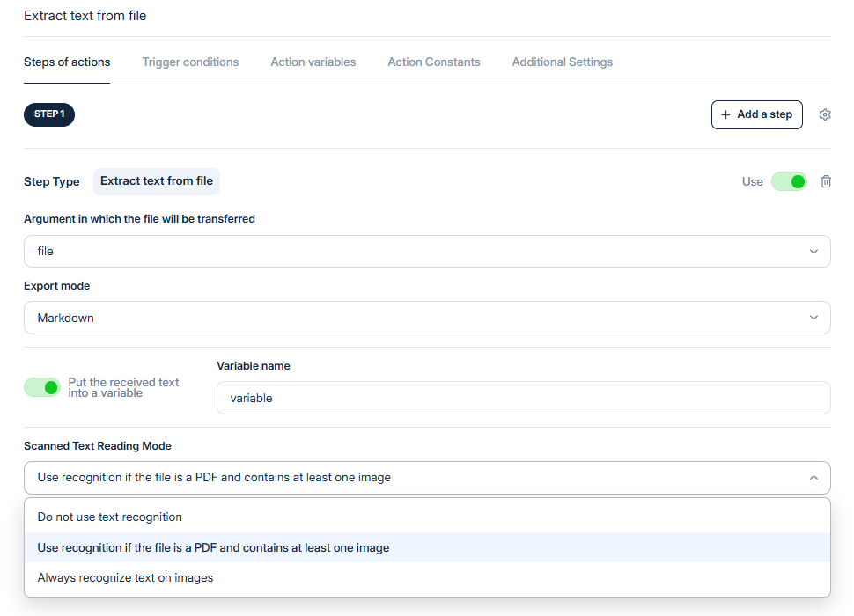
Task: Click the STEP 1 badge
Action: (49, 114)
